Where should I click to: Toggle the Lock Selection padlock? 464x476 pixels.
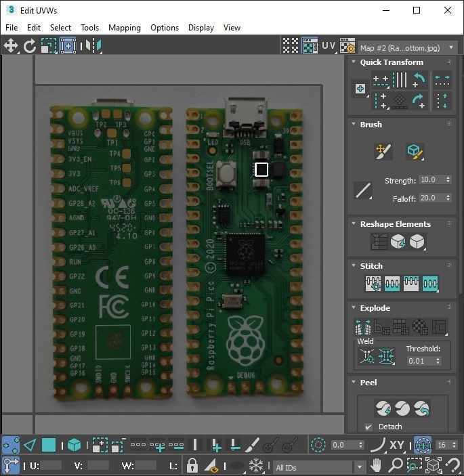pyautogui.click(x=192, y=464)
